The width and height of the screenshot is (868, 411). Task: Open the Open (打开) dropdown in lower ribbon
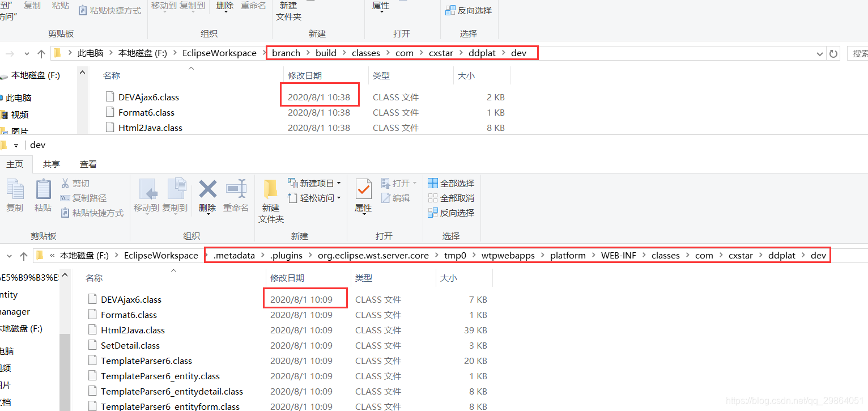(399, 183)
